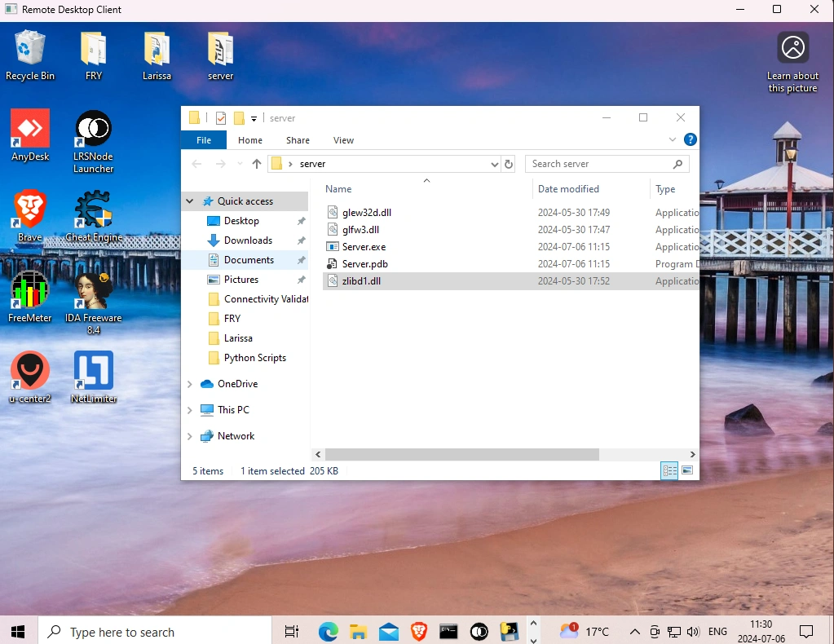Expand the Network tree node
The height and width of the screenshot is (644, 834).
pos(190,436)
